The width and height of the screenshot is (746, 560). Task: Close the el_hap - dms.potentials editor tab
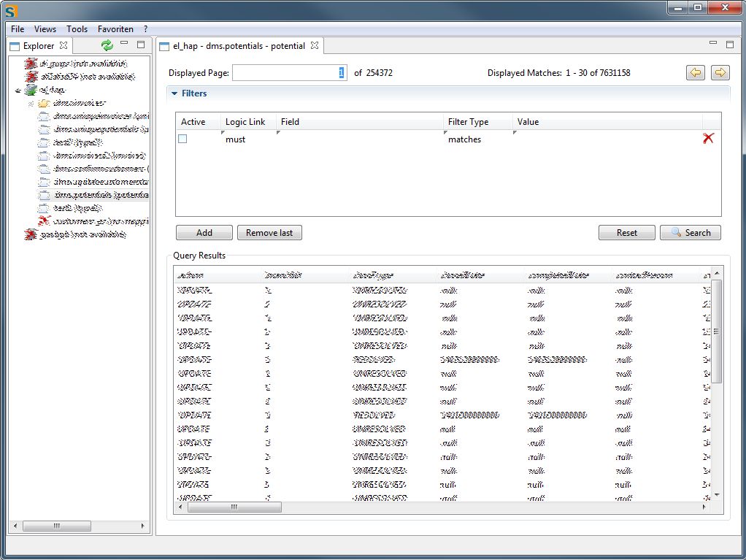click(x=315, y=45)
